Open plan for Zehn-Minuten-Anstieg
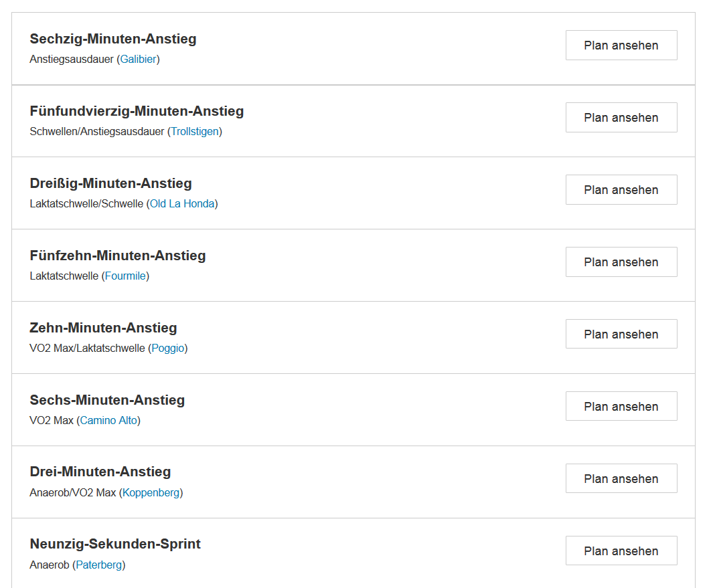715x588 pixels. [x=621, y=334]
